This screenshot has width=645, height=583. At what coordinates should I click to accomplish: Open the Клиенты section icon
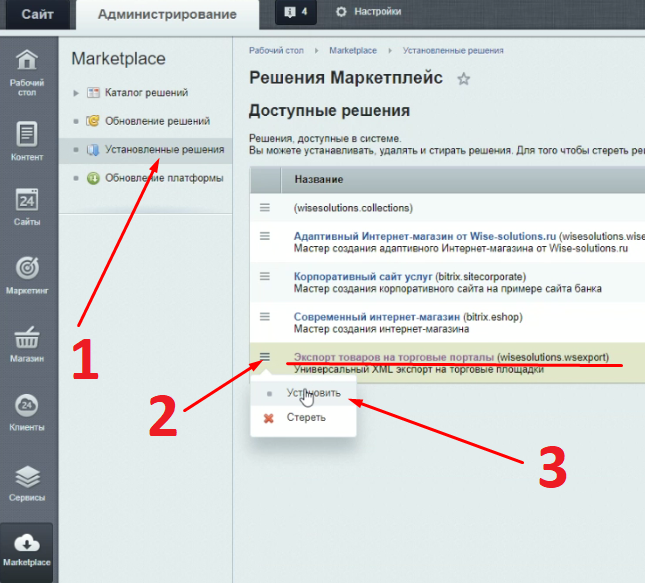click(x=27, y=405)
